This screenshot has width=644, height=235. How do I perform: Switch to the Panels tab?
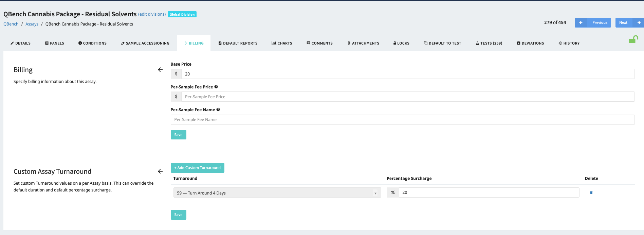point(55,43)
